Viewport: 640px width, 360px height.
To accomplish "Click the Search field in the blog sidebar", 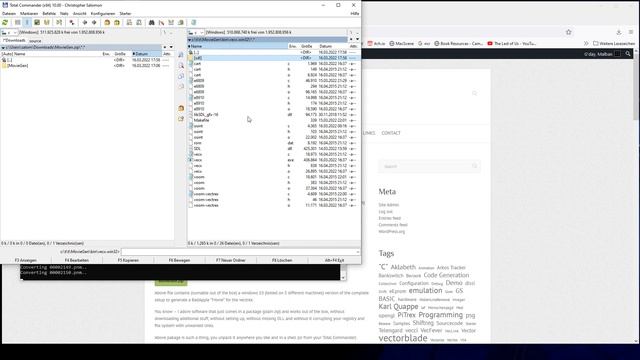I will (429, 167).
